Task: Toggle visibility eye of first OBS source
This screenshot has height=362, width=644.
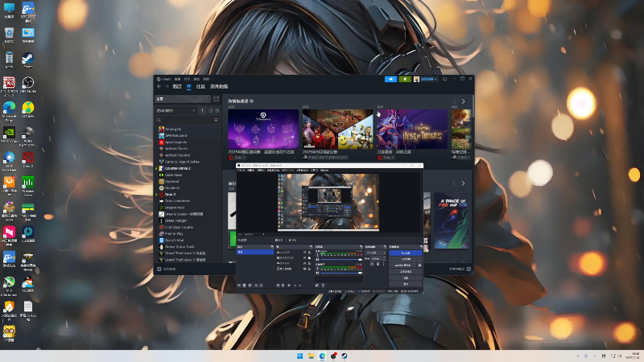Action: point(305,253)
